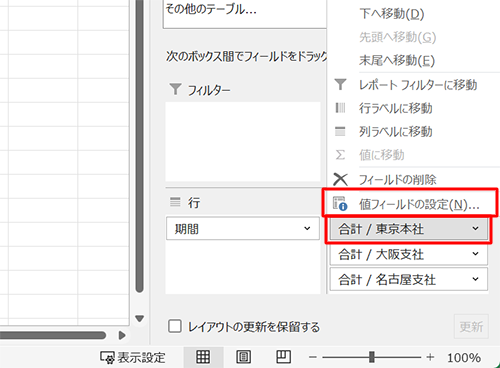Click the 100% zoom level
500x368 pixels.
click(464, 358)
